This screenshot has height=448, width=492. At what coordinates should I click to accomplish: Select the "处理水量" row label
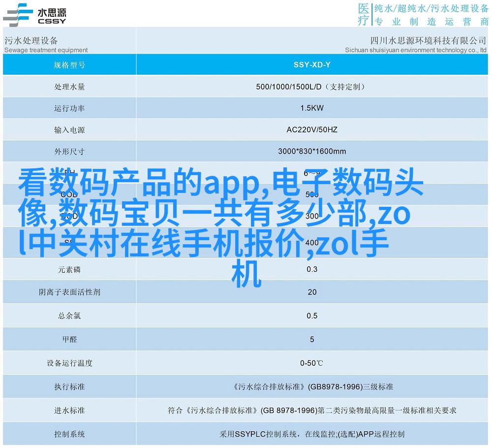pos(69,87)
